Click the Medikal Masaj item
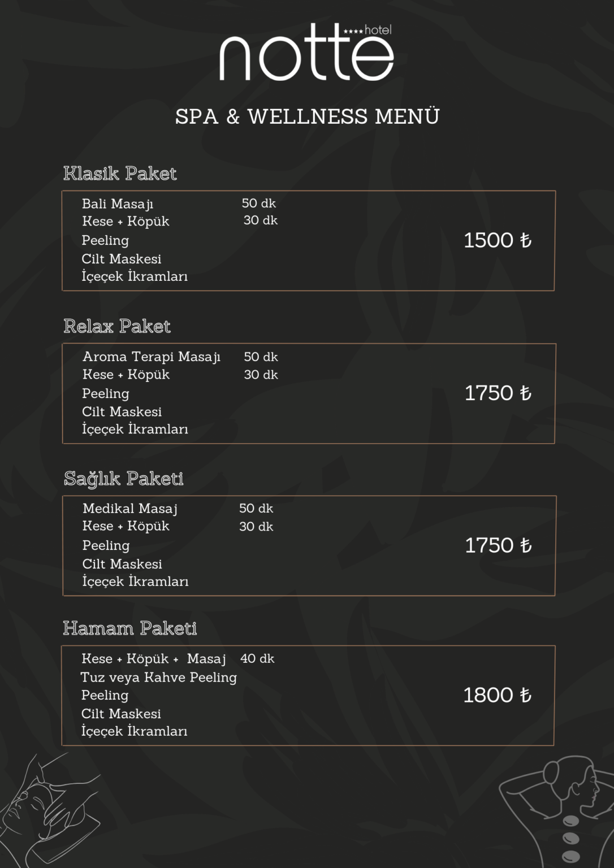The width and height of the screenshot is (614, 868). (x=130, y=509)
